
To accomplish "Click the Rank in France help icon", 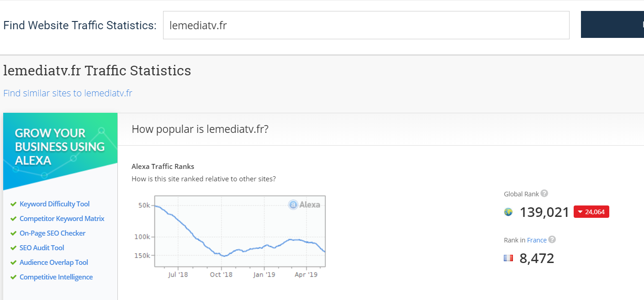I will (552, 240).
